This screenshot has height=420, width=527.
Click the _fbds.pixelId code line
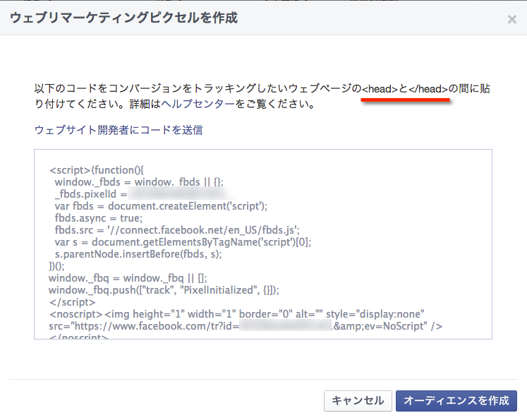point(91,194)
